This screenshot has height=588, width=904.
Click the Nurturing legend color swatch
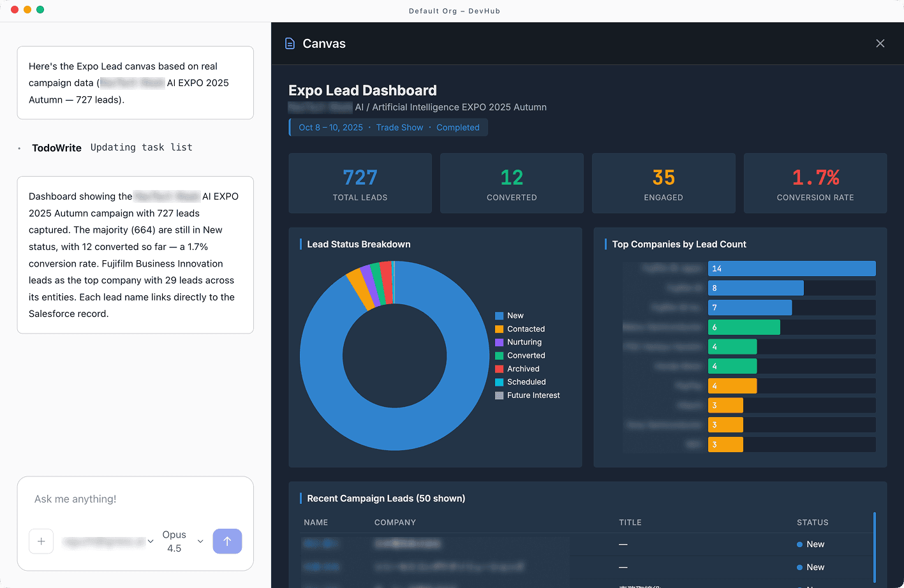tap(500, 342)
